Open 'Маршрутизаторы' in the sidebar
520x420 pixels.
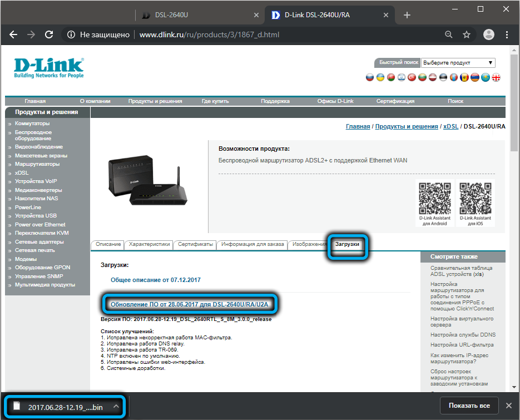click(x=37, y=164)
